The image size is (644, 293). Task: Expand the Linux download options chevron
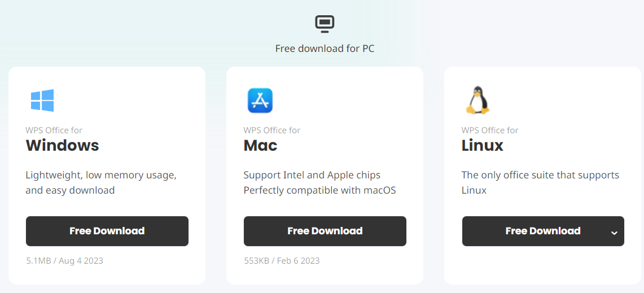tap(614, 232)
